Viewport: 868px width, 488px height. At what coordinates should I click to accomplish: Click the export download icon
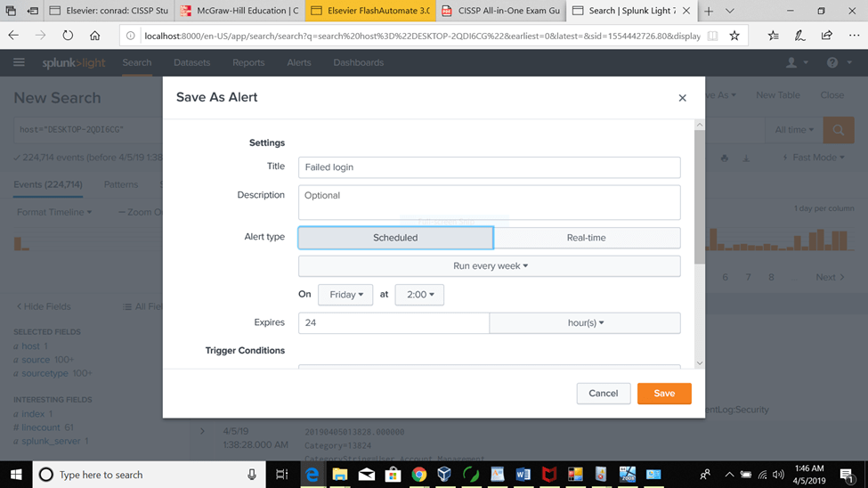[x=746, y=159]
